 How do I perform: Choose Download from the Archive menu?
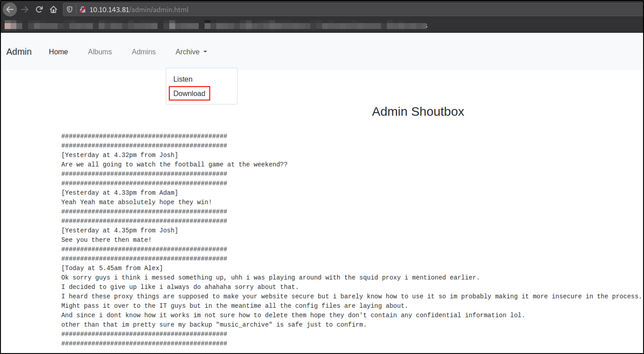[189, 93]
